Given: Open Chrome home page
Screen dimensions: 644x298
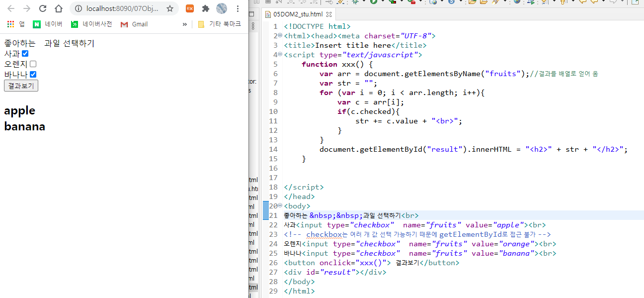Looking at the screenshot, I should (59, 8).
